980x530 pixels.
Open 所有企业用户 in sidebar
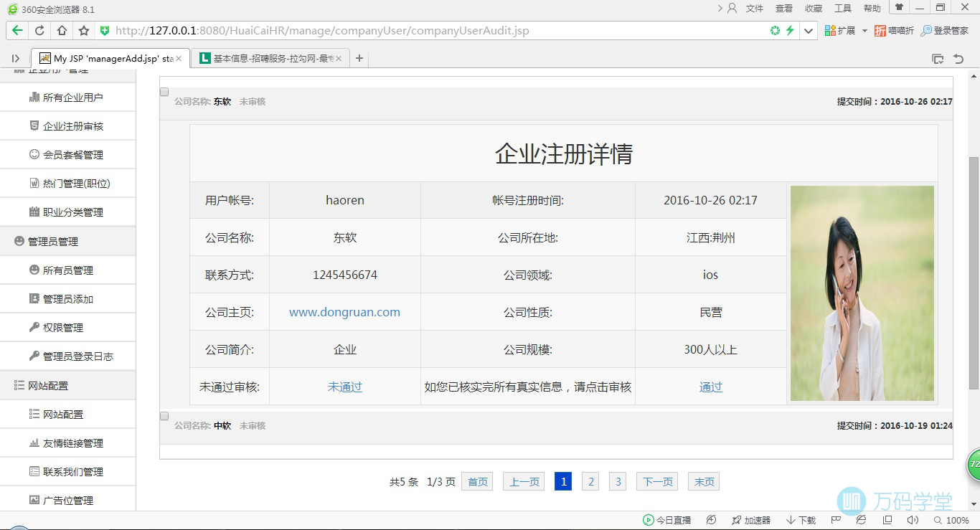(68, 98)
